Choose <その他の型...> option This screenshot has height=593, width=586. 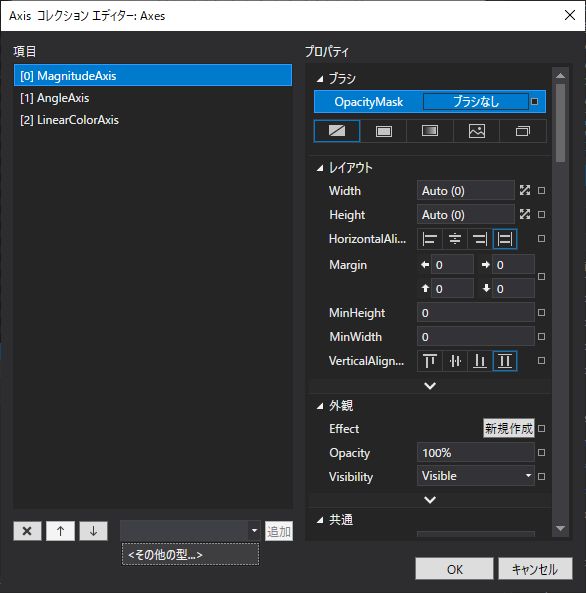tap(190, 554)
